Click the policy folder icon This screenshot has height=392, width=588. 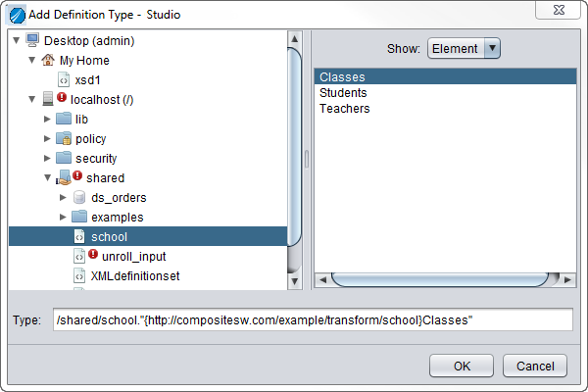65,139
